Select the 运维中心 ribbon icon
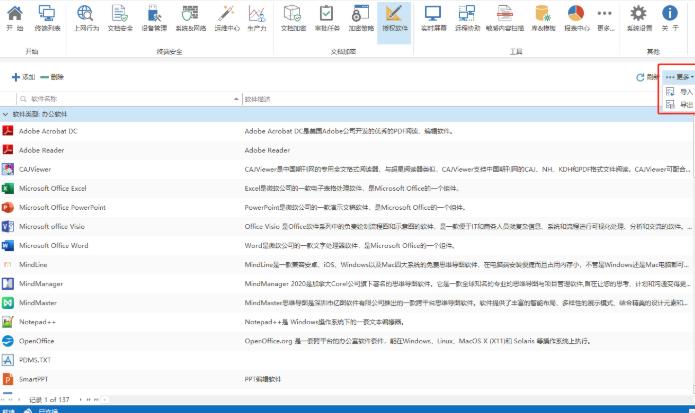This screenshot has width=695, height=413. (x=226, y=18)
